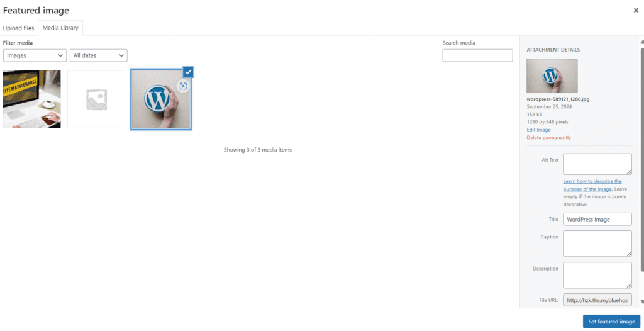Image resolution: width=644 pixels, height=331 pixels.
Task: Click the scrollbar up arrow
Action: pyautogui.click(x=642, y=41)
